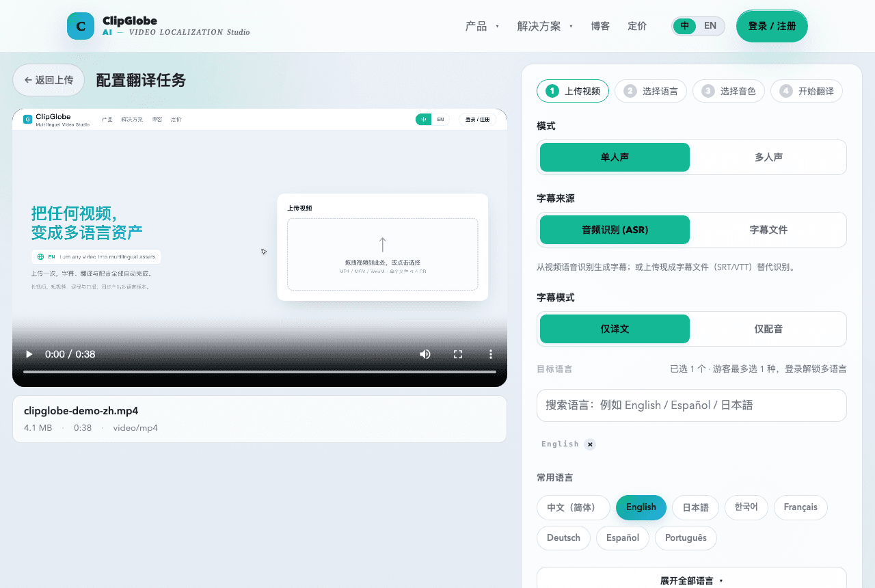Pick the English common language chip

[x=641, y=507]
